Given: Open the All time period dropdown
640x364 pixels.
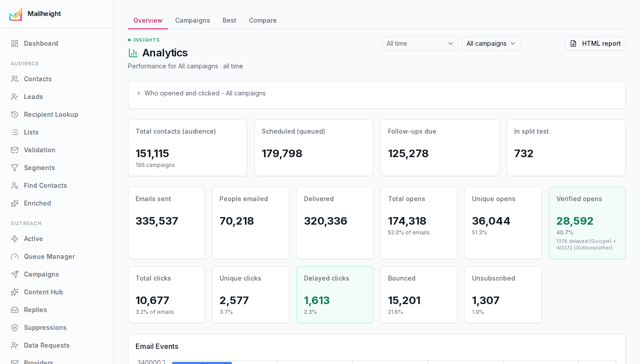Looking at the screenshot, I should pos(420,44).
